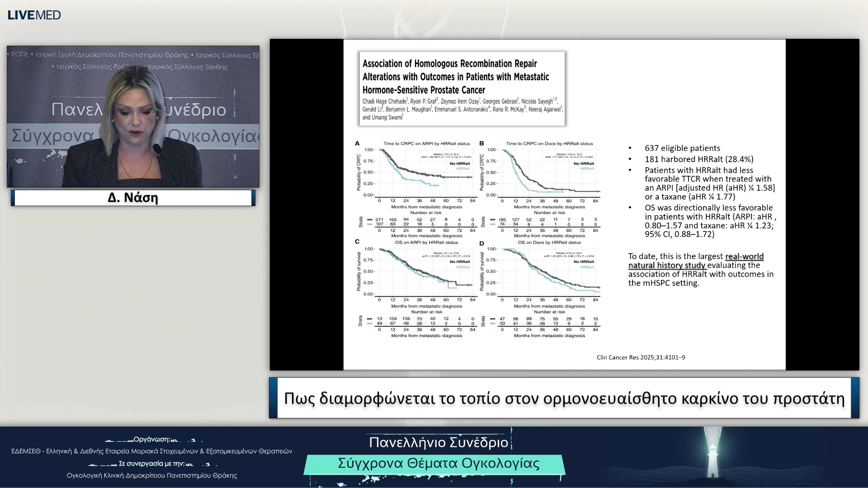Click the LIVEMED logo
The height and width of the screenshot is (488, 868).
pos(34,15)
